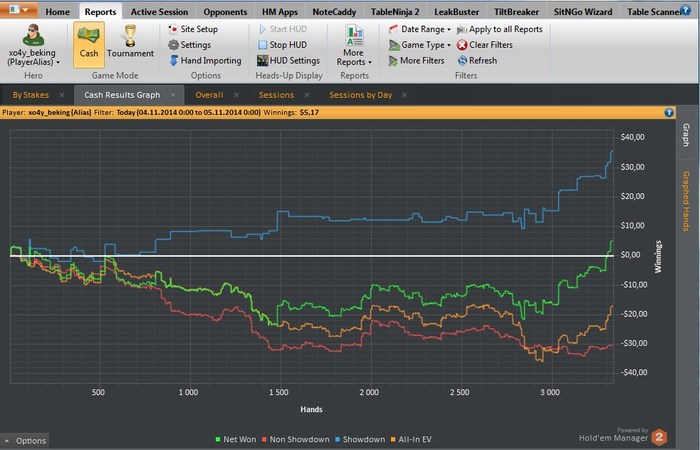Go to the Opponents ribbon tab

(225, 12)
